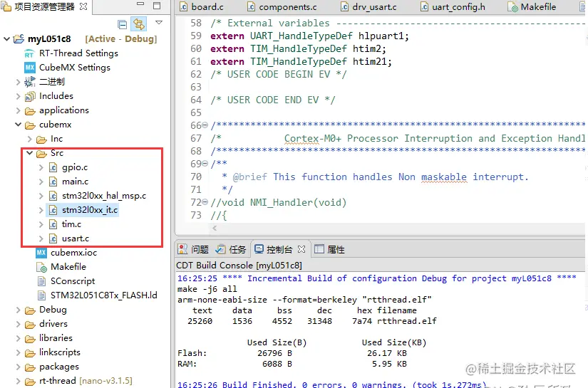This screenshot has height=388, width=588.
Task: Maximize the project explorer panel
Action: tap(157, 5)
